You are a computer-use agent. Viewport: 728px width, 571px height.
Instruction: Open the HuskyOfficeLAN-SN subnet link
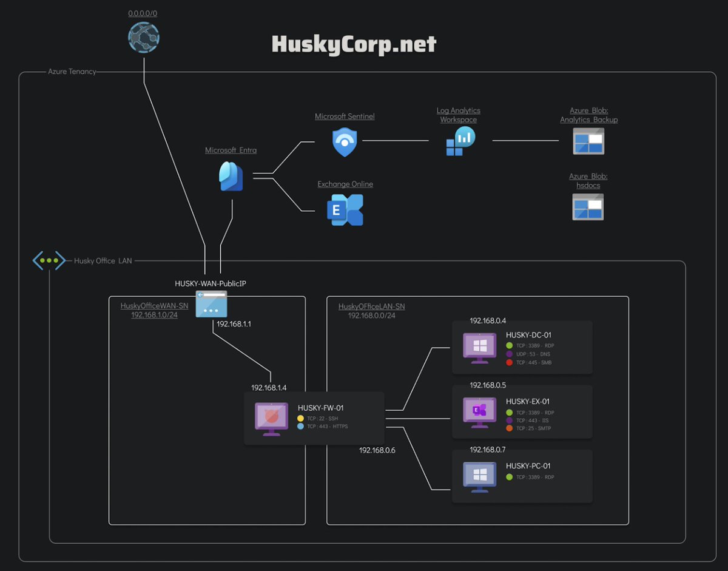point(371,306)
